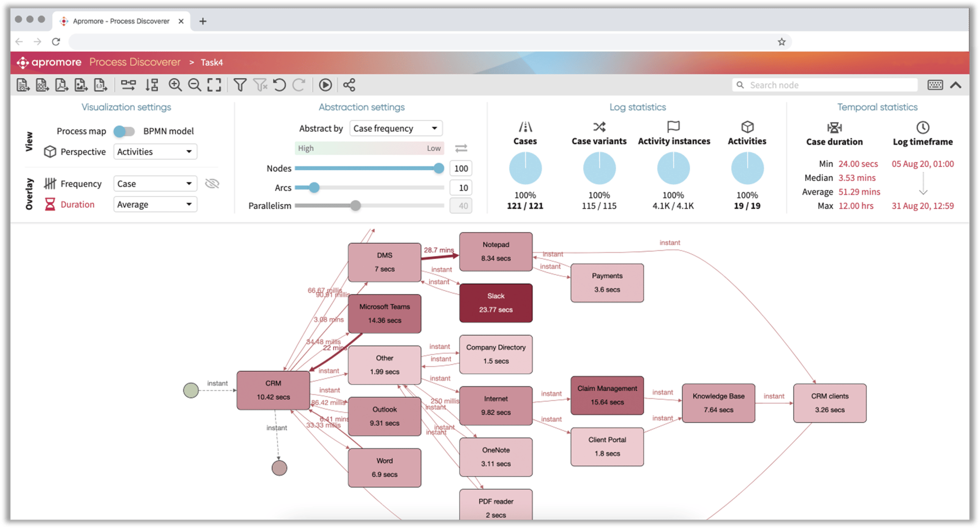
Task: Select the Microsoft Teams activity node
Action: (x=385, y=313)
